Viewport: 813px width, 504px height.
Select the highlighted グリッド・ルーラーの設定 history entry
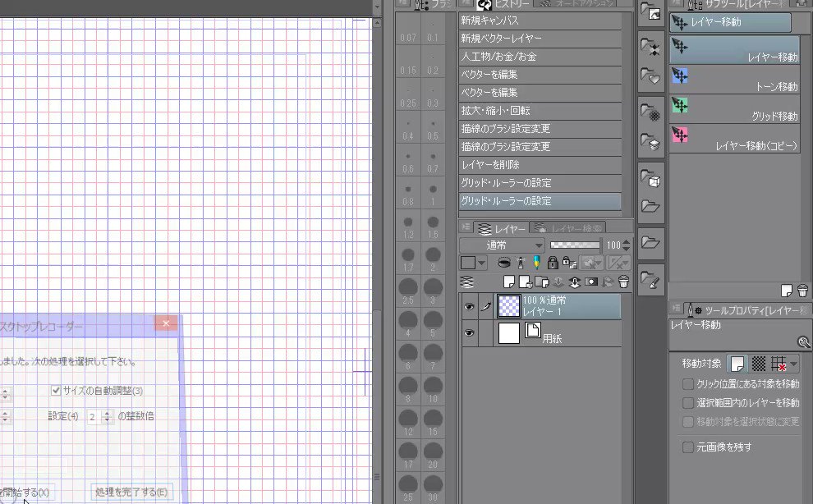point(540,201)
